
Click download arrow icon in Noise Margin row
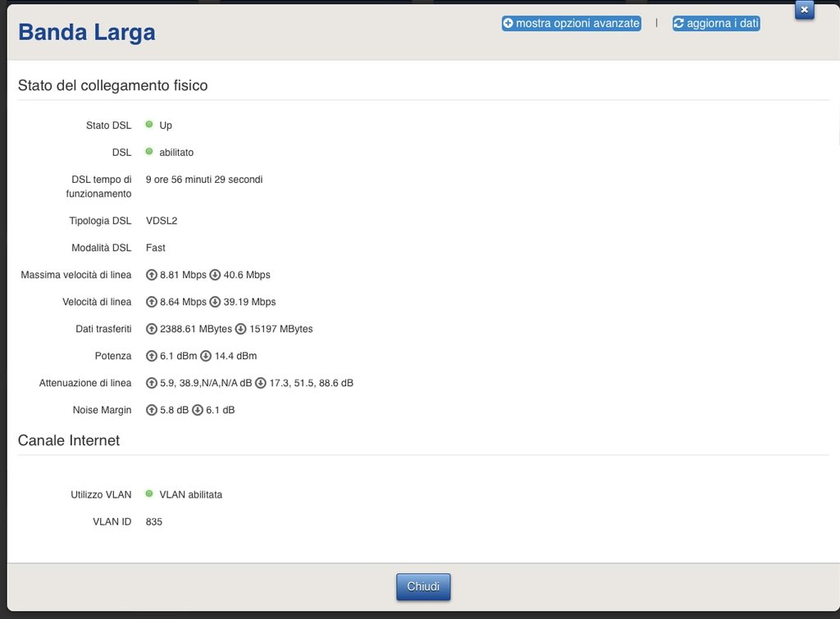(x=197, y=410)
